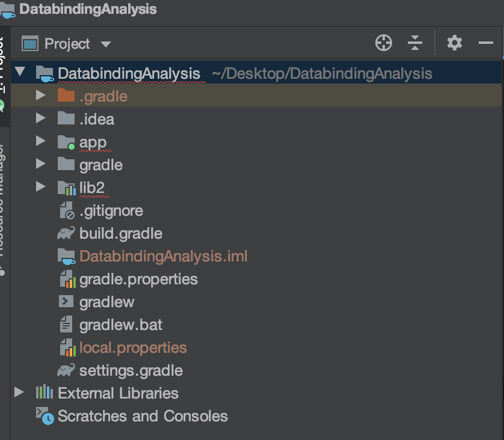This screenshot has width=504, height=440.
Task: Expand the External Libraries node arrow
Action: (x=19, y=393)
